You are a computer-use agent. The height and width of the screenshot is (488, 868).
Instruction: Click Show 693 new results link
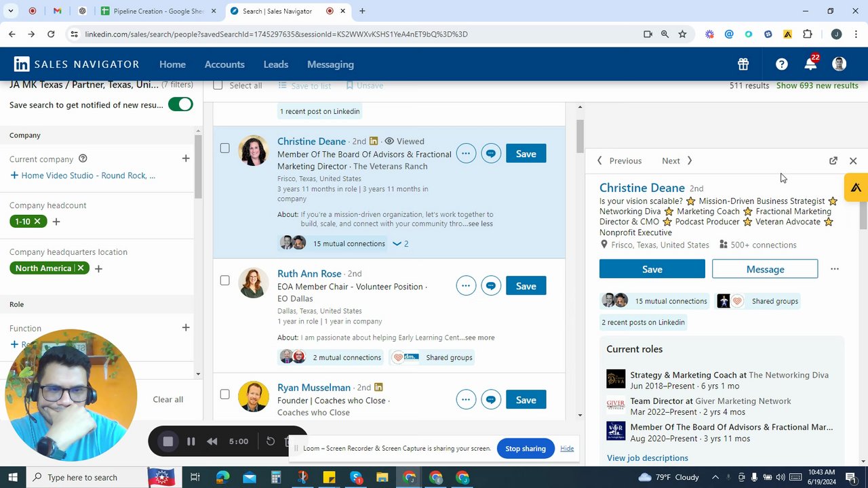click(x=817, y=85)
